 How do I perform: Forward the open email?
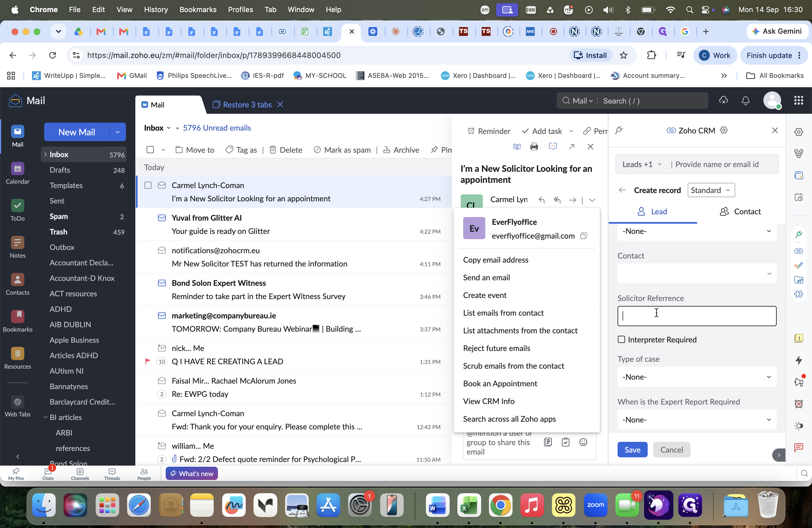click(573, 200)
